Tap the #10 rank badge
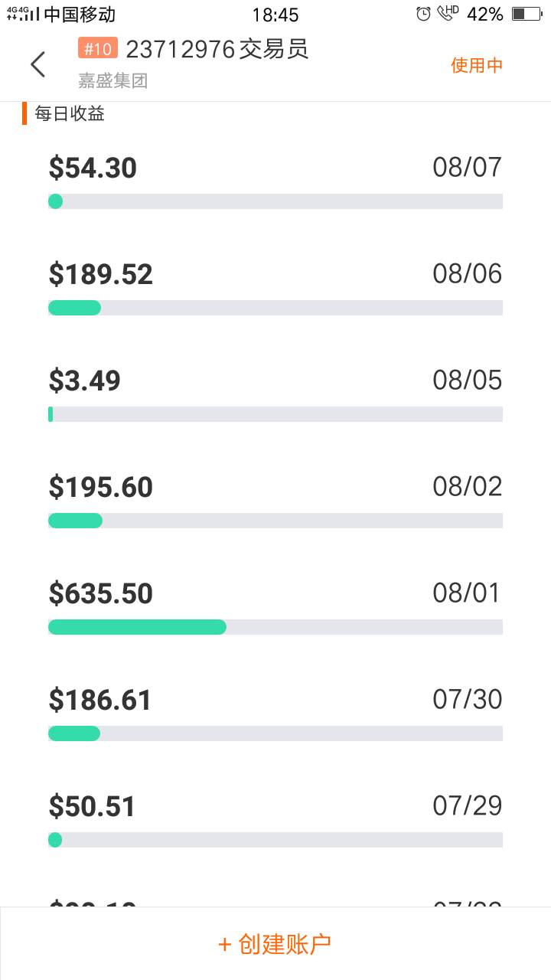This screenshot has height=980, width=551. (98, 49)
